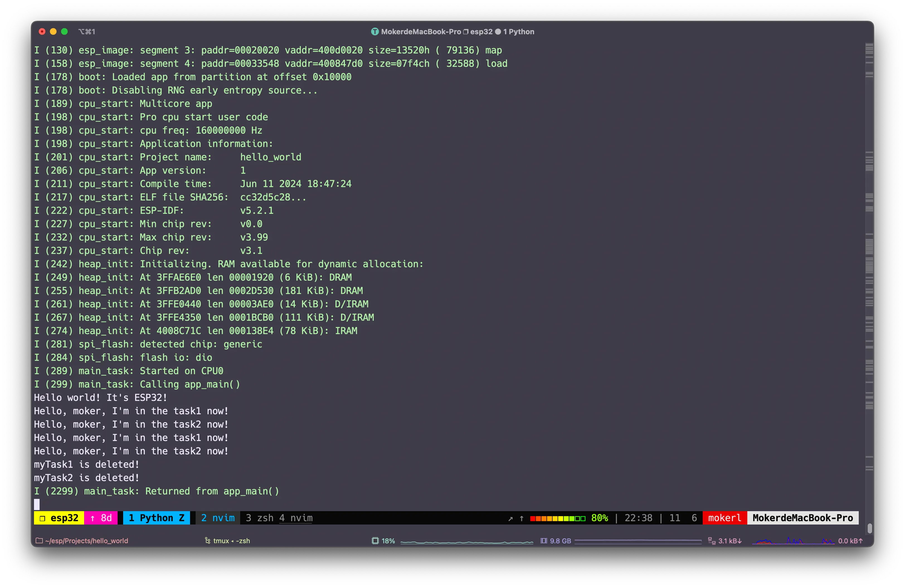Click the 'cpu freq: 160000000 Hz' line
The width and height of the screenshot is (905, 588).
click(148, 130)
